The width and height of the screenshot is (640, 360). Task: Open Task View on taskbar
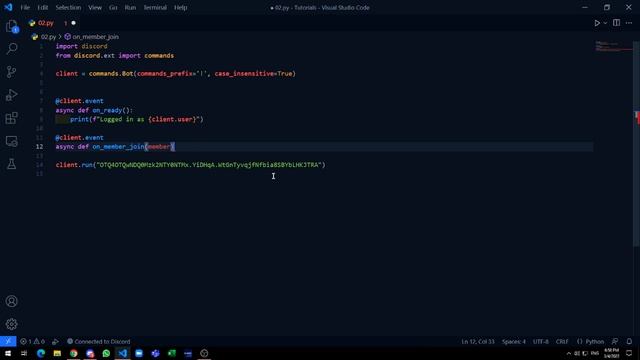point(24,353)
